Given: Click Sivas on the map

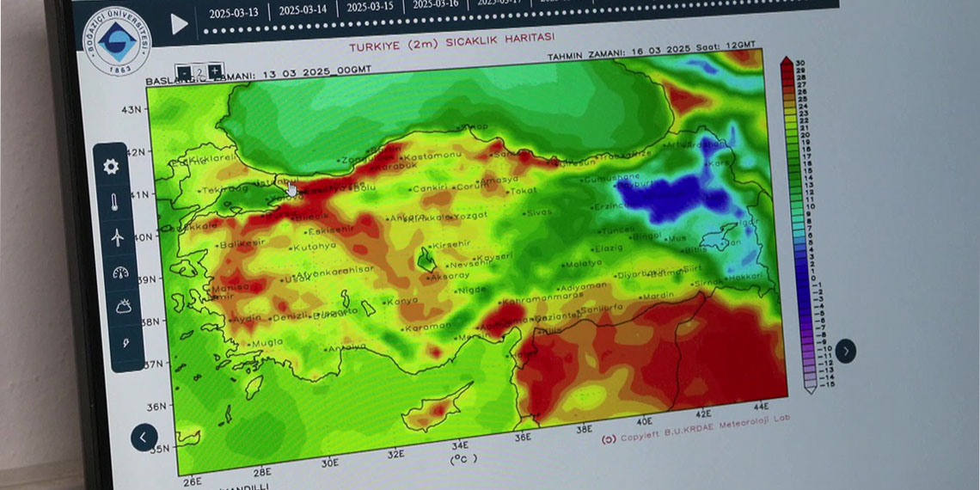Looking at the screenshot, I should (539, 212).
